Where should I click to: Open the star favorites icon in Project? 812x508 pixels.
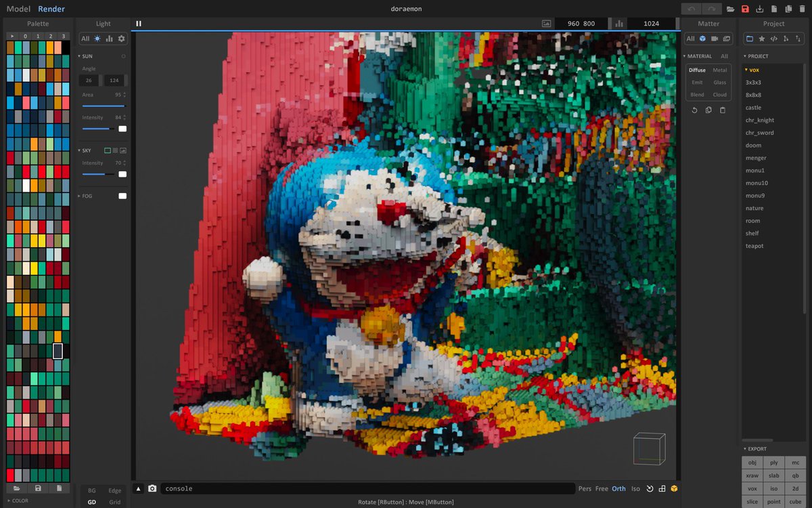pos(762,39)
